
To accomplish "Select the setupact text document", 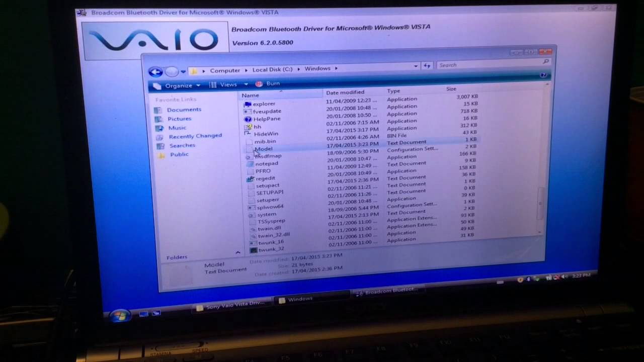I will coord(267,186).
